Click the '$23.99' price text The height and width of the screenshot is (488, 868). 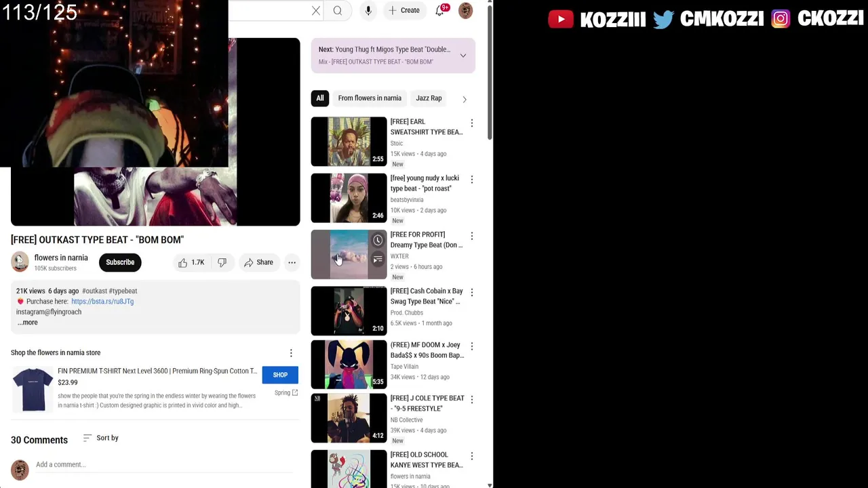tap(68, 382)
